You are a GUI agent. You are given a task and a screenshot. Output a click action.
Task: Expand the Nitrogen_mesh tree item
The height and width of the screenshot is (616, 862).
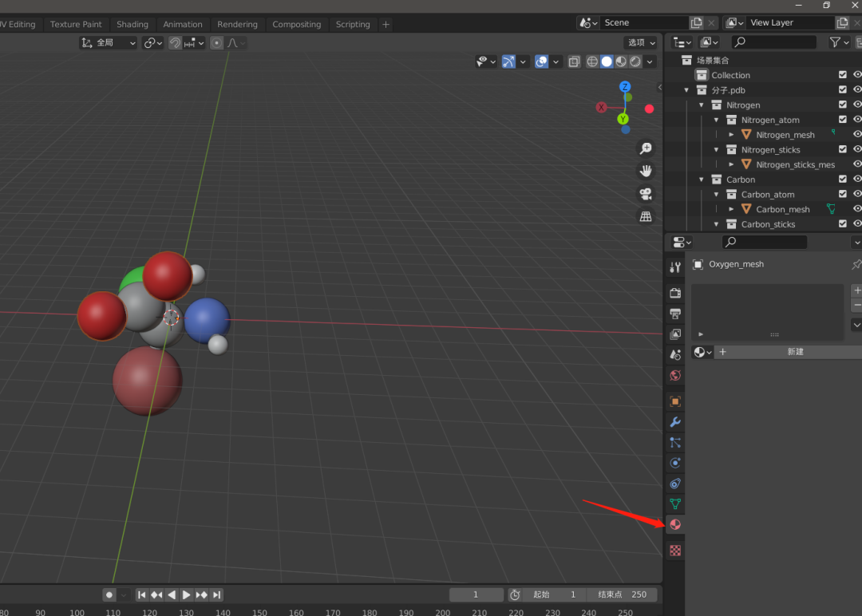731,135
